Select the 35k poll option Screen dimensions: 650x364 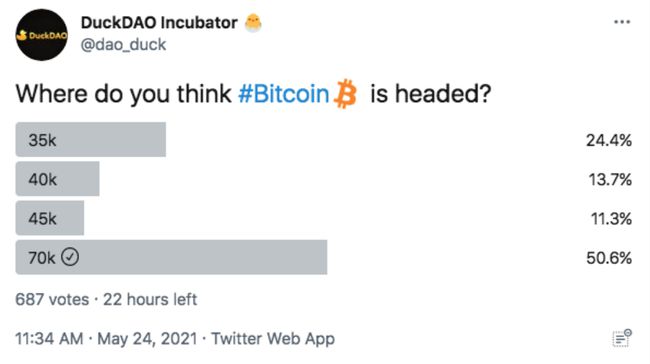click(x=91, y=139)
